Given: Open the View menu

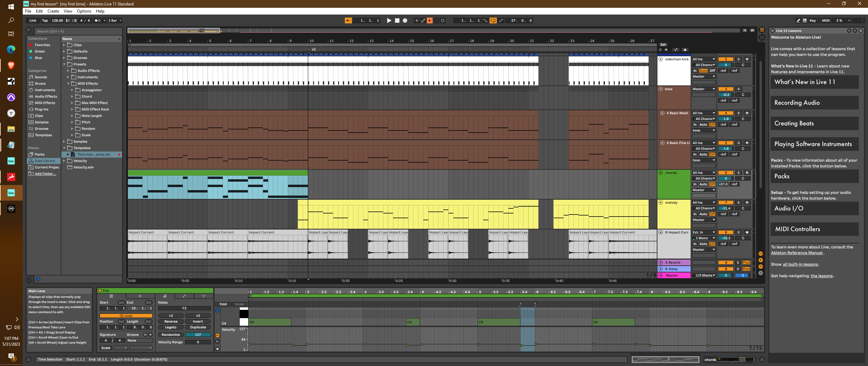Looking at the screenshot, I should [x=68, y=11].
